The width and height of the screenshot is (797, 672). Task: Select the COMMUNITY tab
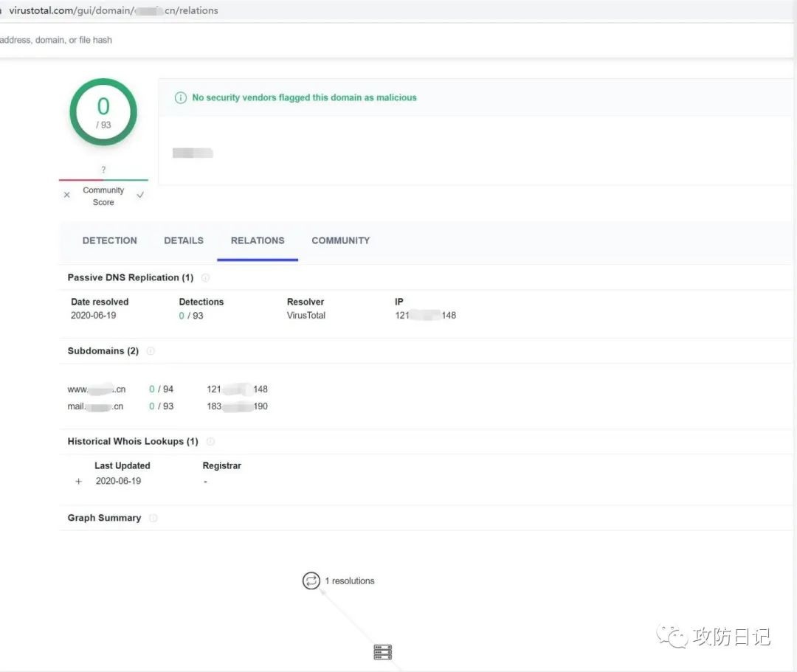pyautogui.click(x=340, y=240)
